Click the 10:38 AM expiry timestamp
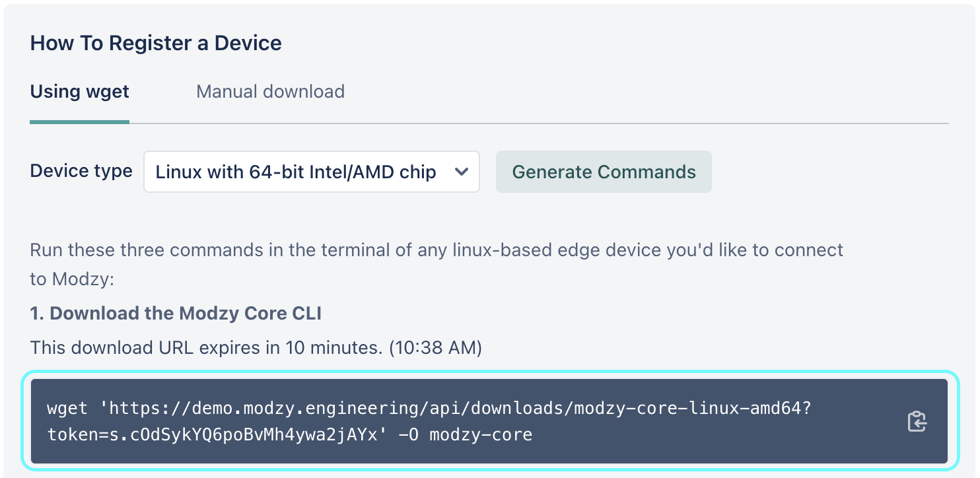 [x=434, y=347]
